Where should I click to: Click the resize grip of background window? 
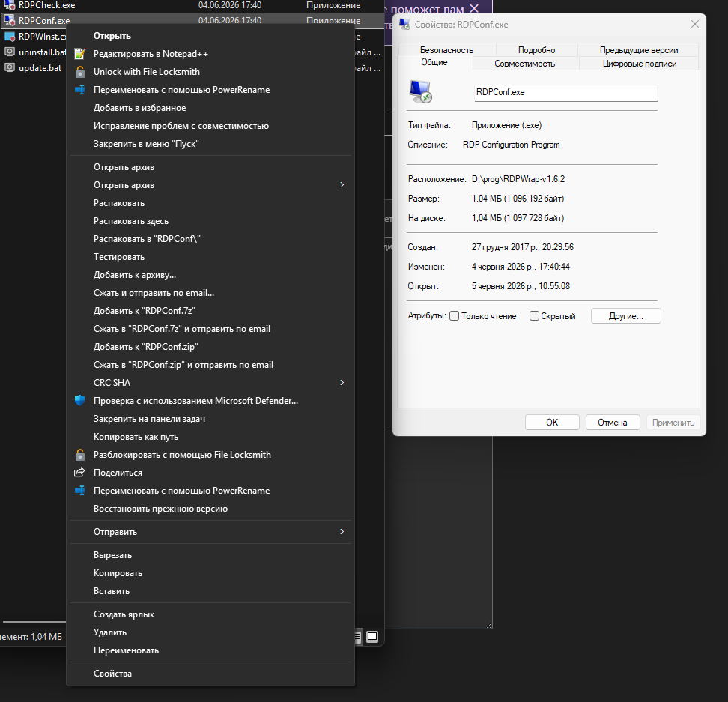tap(489, 626)
